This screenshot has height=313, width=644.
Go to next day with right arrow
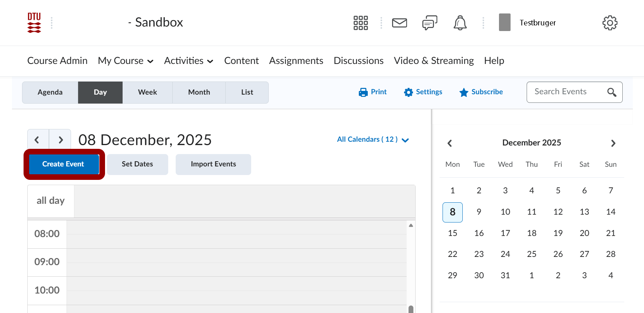pyautogui.click(x=60, y=140)
